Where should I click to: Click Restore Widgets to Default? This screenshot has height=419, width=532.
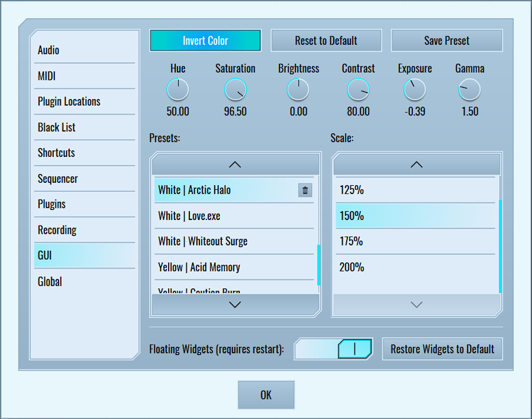pyautogui.click(x=443, y=349)
